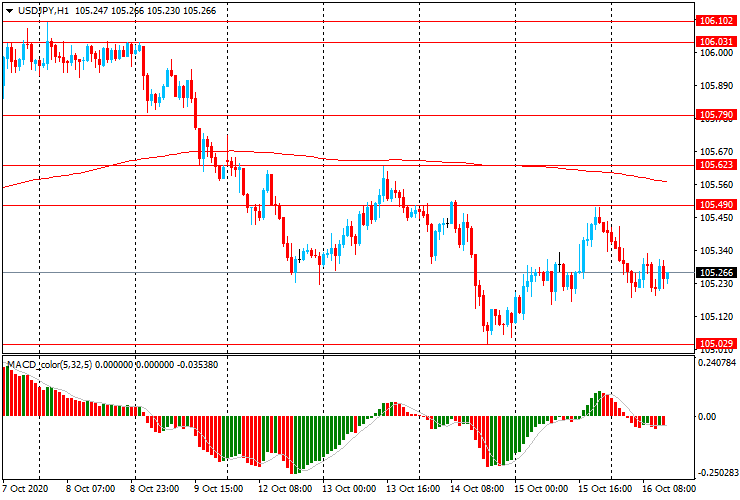Click the MACD values 0.000000 0.000000 -0.035380

(x=157, y=364)
